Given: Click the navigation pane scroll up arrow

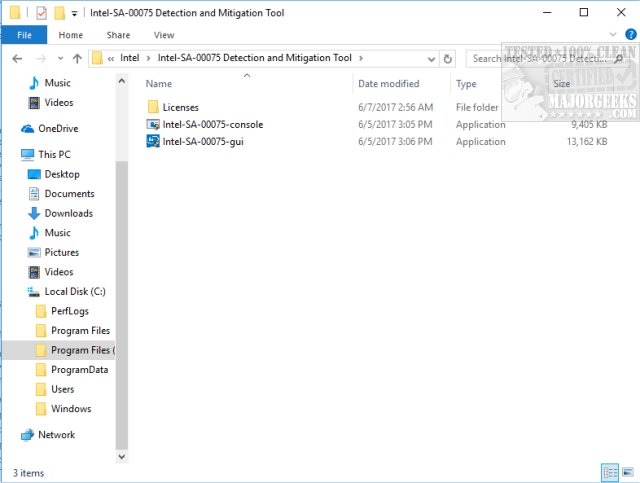Looking at the screenshot, I should (122, 81).
